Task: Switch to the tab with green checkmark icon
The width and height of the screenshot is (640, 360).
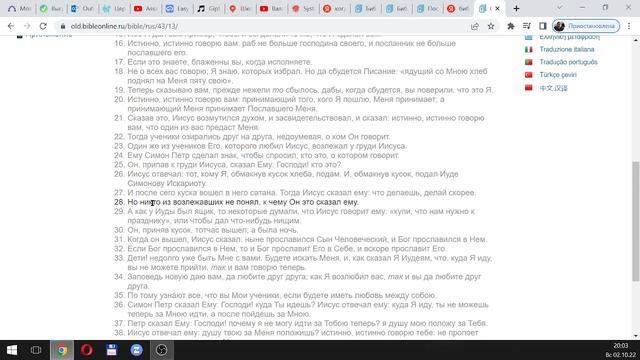Action: click(x=51, y=8)
